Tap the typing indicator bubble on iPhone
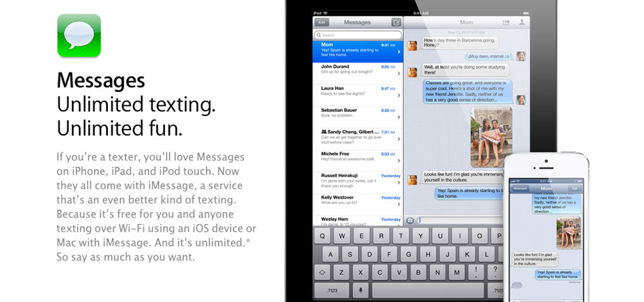Image resolution: width=644 pixels, height=302 pixels. 517,285
